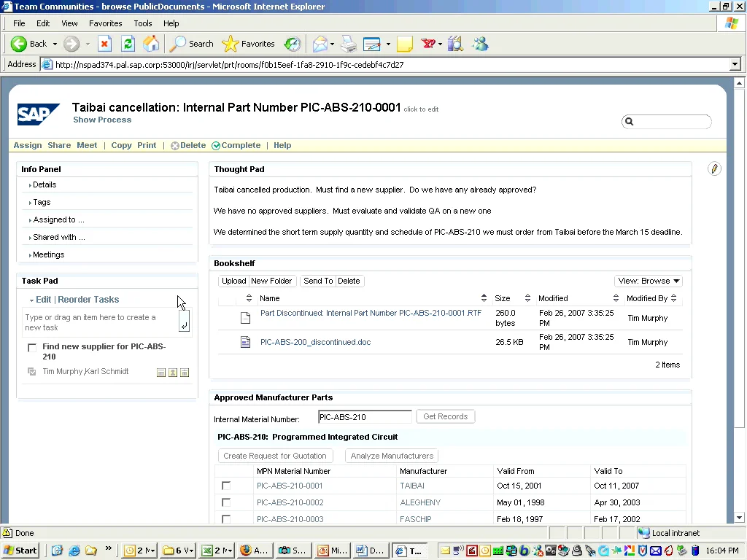The width and height of the screenshot is (747, 560).
Task: Click the Research books icon in IE toolbar
Action: [x=455, y=44]
